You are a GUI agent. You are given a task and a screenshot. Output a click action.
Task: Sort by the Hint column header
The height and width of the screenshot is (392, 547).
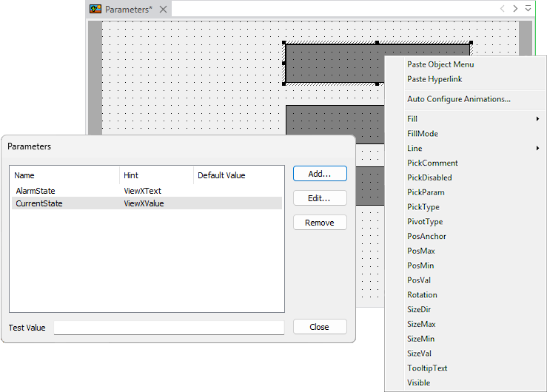155,175
